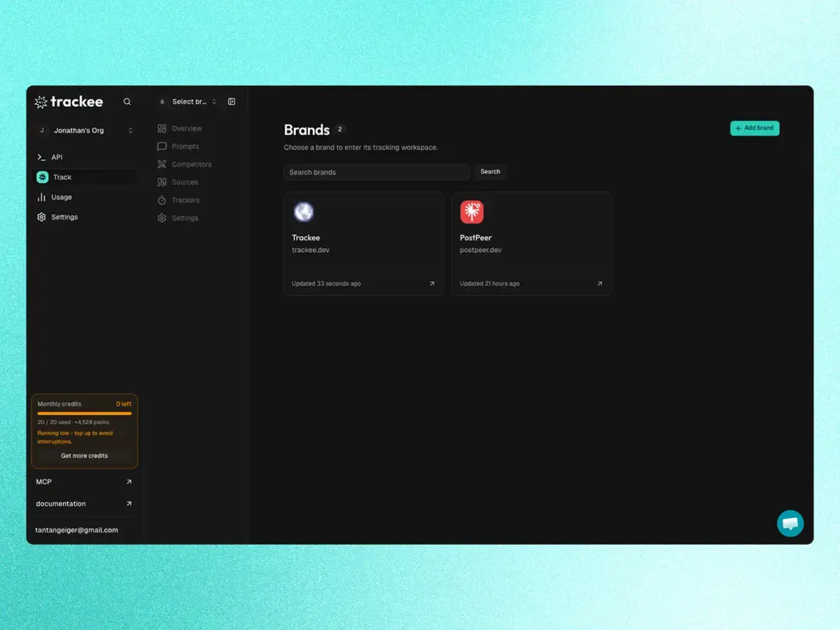Click the Trackers stopwatch icon

click(x=162, y=200)
